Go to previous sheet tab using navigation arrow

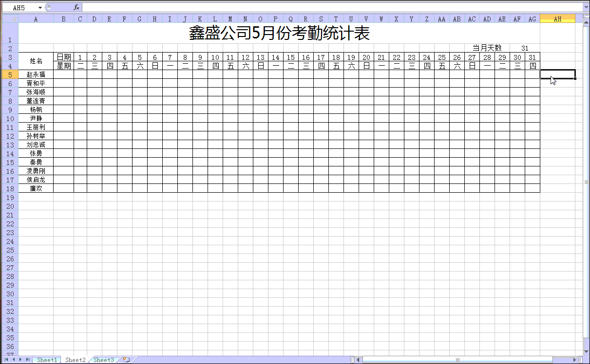pos(14,360)
